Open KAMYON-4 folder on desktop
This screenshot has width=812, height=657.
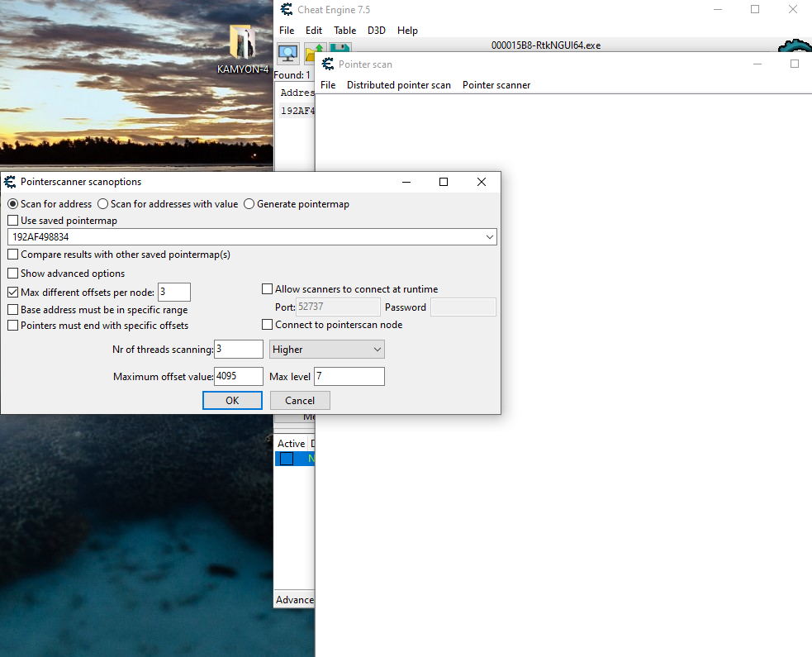(242, 50)
